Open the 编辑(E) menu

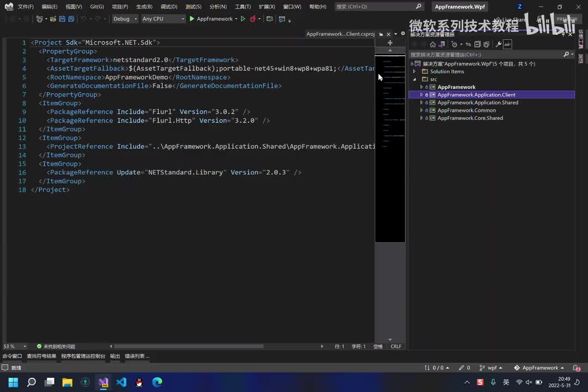tap(50, 7)
